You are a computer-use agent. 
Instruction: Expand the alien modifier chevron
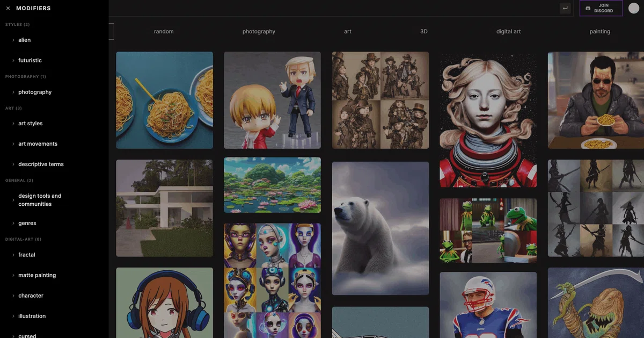[x=13, y=40]
